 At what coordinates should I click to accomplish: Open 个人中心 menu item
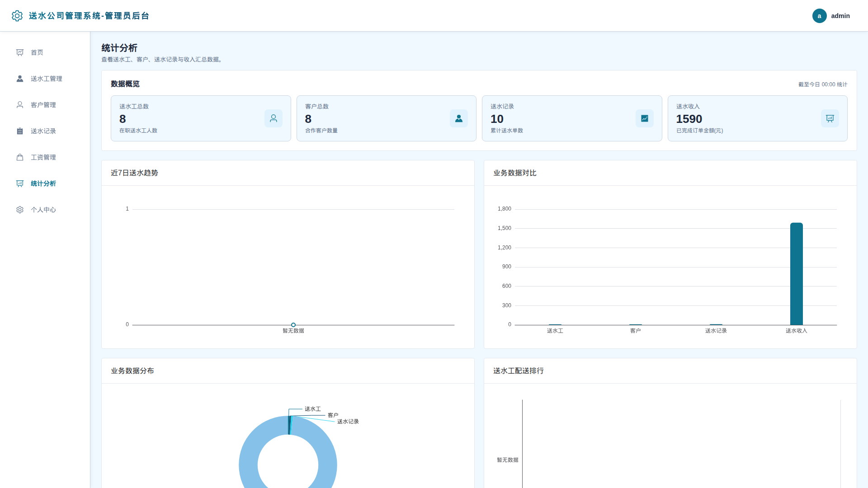45,210
